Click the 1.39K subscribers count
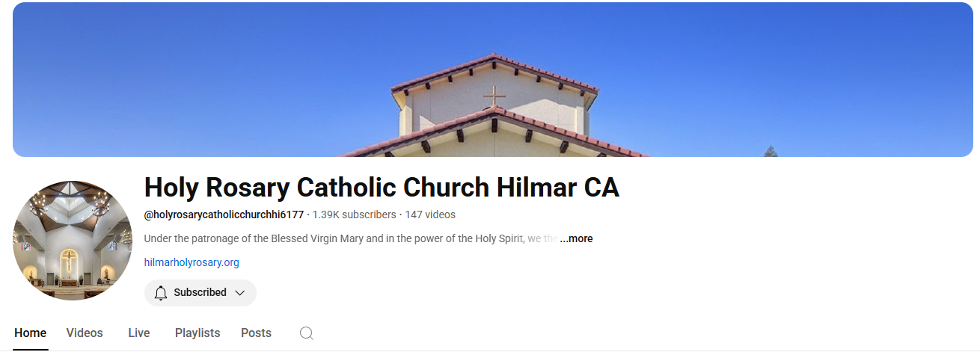980x355 pixels. (x=355, y=214)
